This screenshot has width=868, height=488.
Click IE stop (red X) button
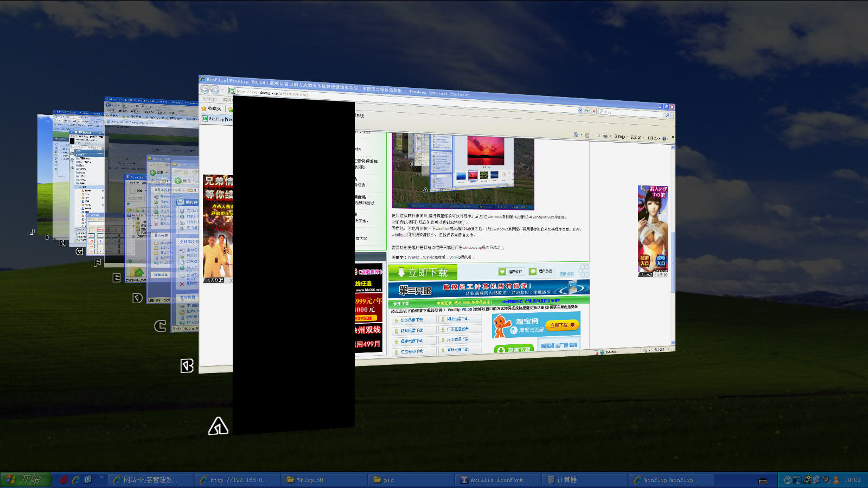[593, 111]
